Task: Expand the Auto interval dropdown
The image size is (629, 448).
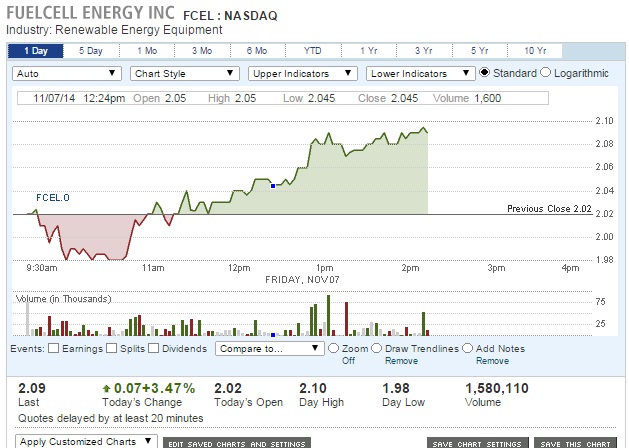Action: 67,73
